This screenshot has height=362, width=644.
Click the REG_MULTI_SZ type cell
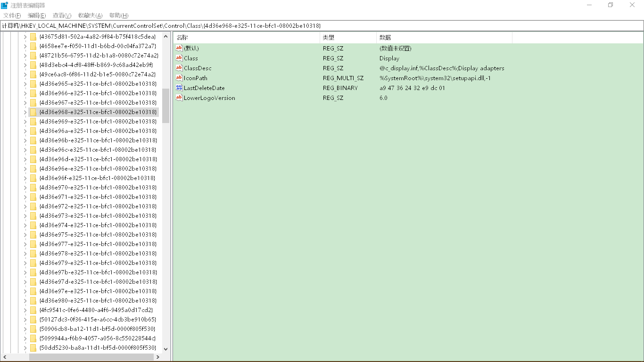point(343,78)
